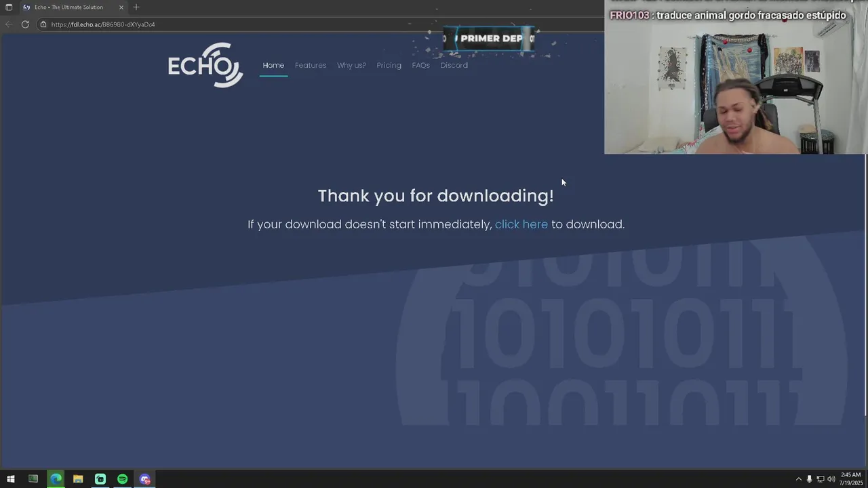
Task: Open network status tray icon
Action: coord(820,479)
